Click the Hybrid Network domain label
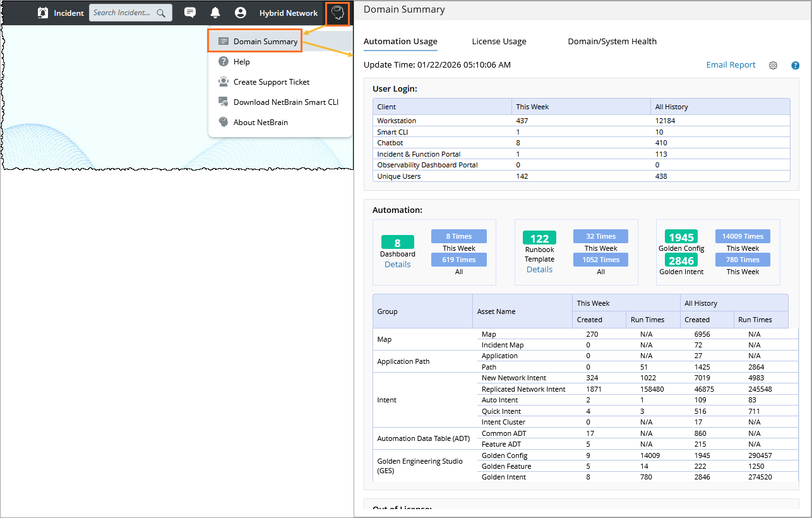This screenshot has width=812, height=518. pos(289,13)
